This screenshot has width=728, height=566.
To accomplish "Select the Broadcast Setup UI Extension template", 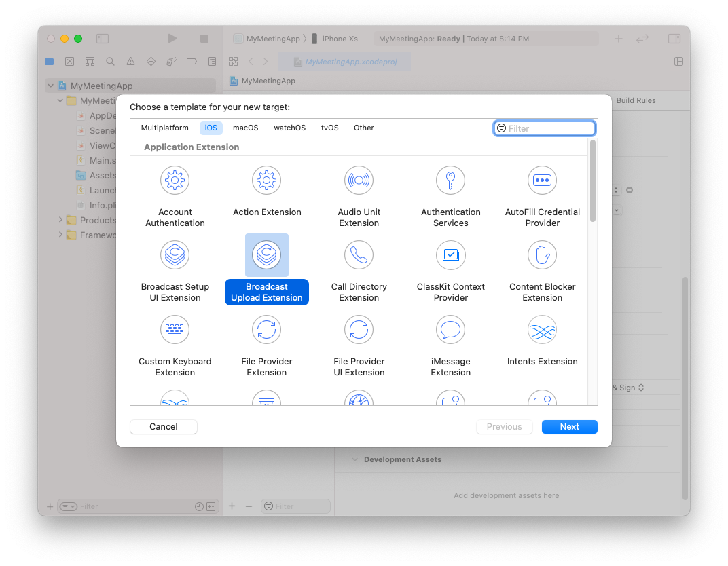I will pos(175,271).
